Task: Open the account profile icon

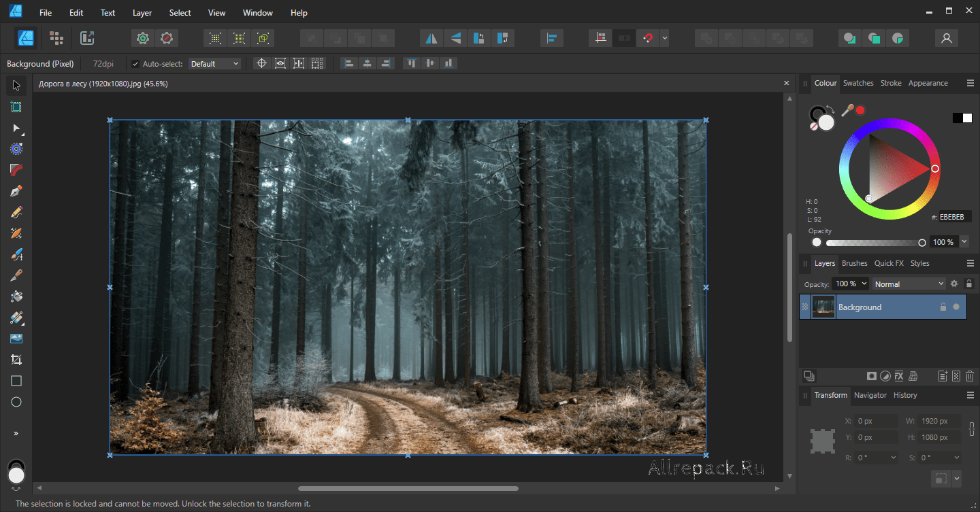Action: [x=947, y=38]
